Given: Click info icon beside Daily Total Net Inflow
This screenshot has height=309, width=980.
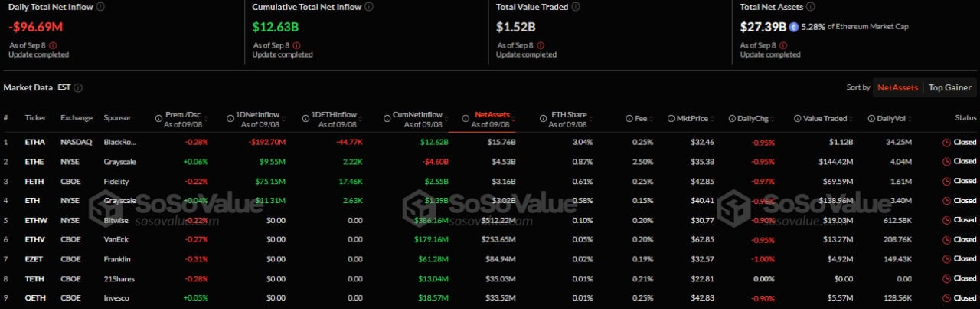Looking at the screenshot, I should click(102, 6).
